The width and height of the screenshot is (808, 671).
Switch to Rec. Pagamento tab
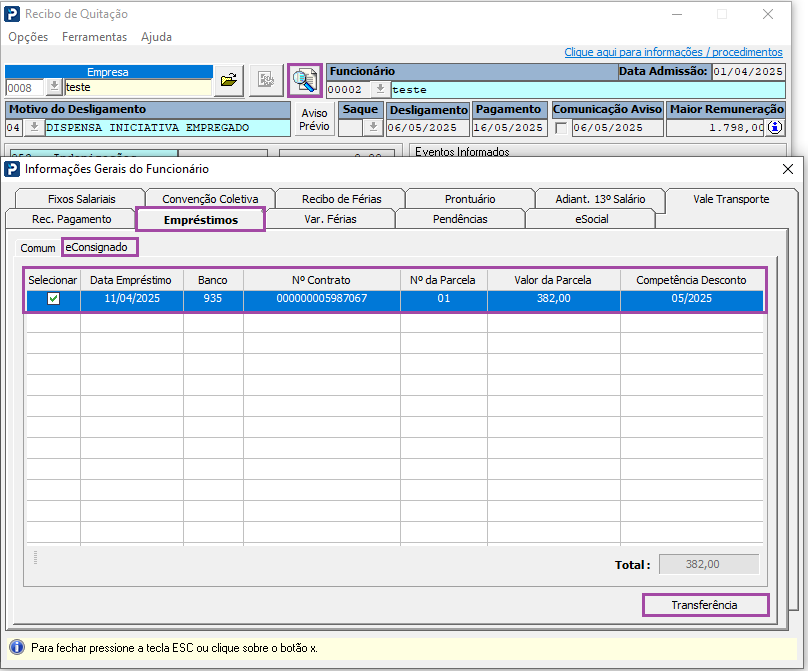tap(71, 219)
